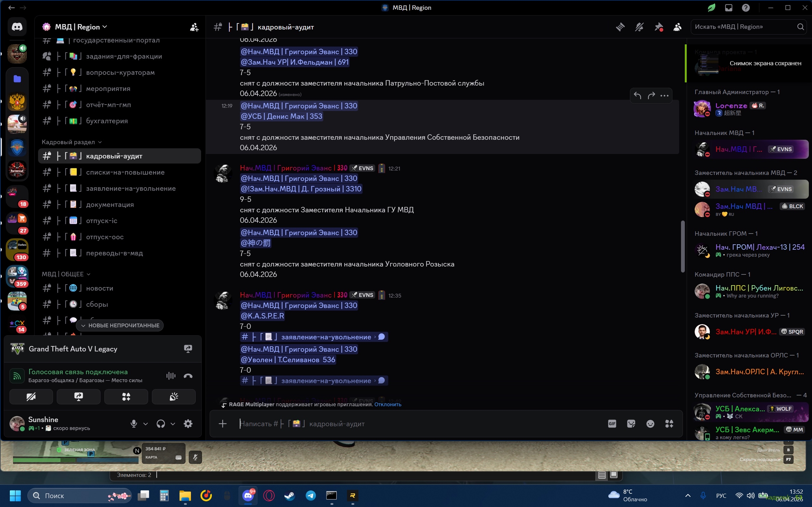Open the sticker picker icon
This screenshot has width=812, height=507.
(631, 424)
